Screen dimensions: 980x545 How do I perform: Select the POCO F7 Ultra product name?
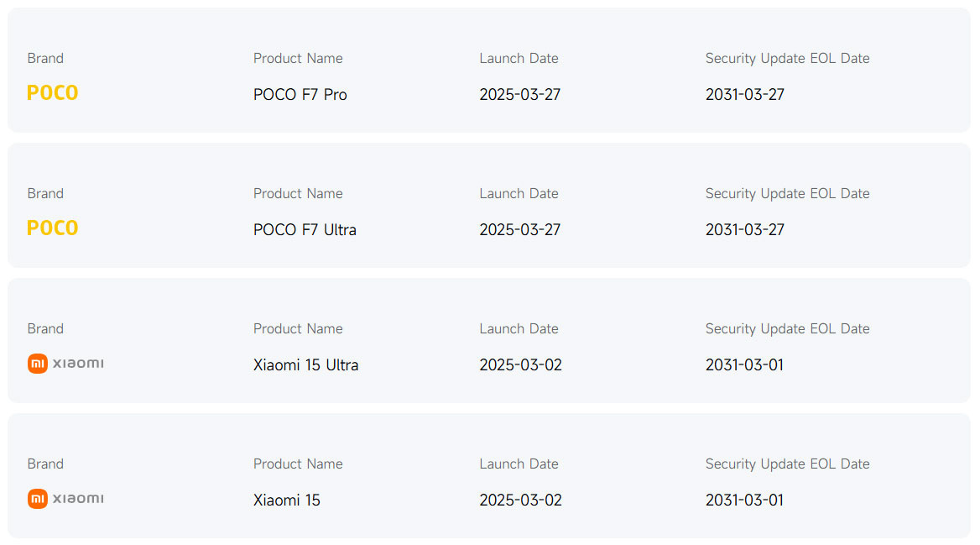tap(305, 230)
